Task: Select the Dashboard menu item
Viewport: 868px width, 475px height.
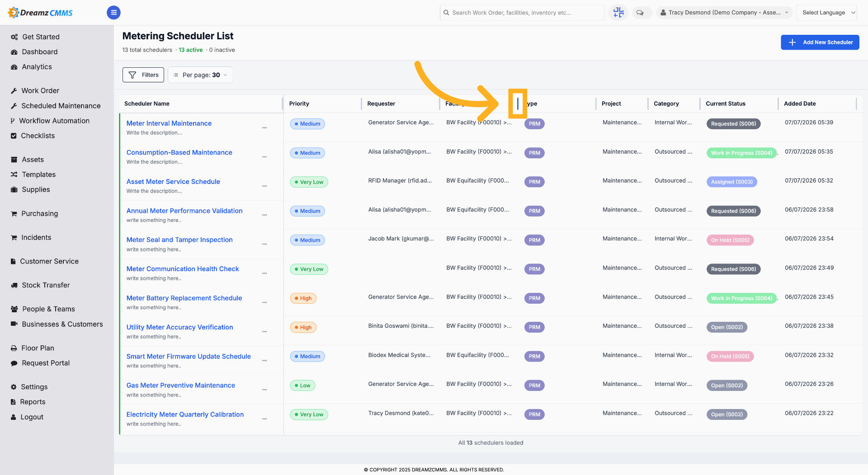Action: [40, 52]
